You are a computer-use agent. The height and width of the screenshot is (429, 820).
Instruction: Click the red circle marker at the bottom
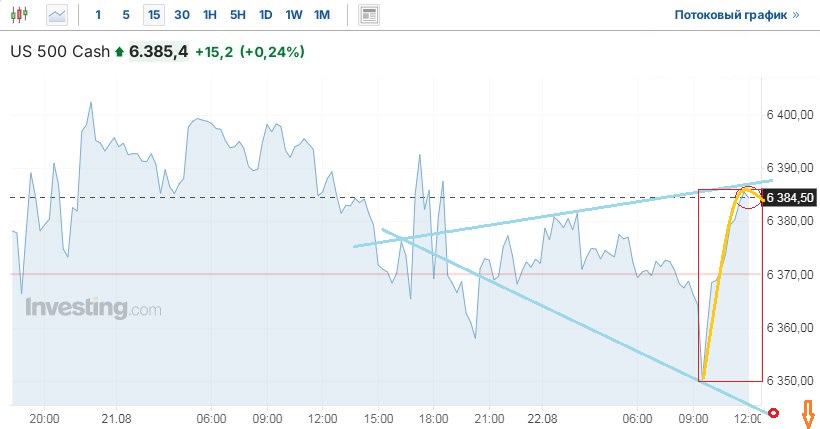point(773,413)
